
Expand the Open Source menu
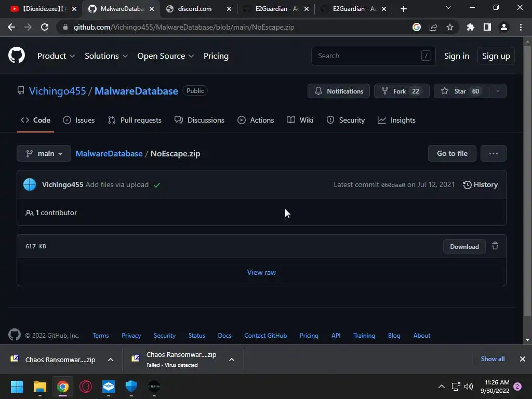coord(166,56)
